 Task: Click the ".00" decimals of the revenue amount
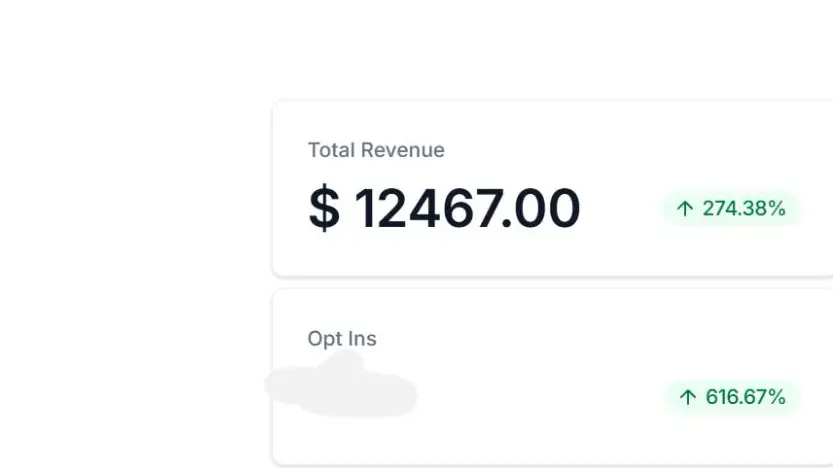click(x=541, y=209)
